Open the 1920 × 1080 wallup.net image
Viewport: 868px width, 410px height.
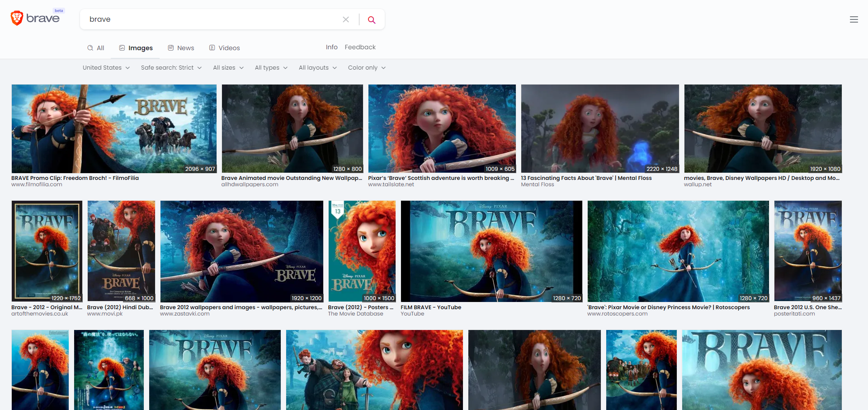point(763,129)
